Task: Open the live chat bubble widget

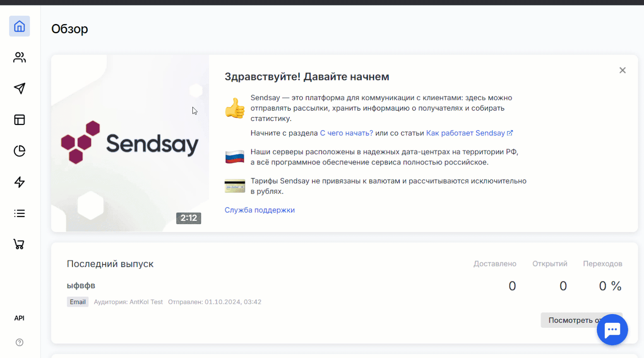Action: point(612,330)
